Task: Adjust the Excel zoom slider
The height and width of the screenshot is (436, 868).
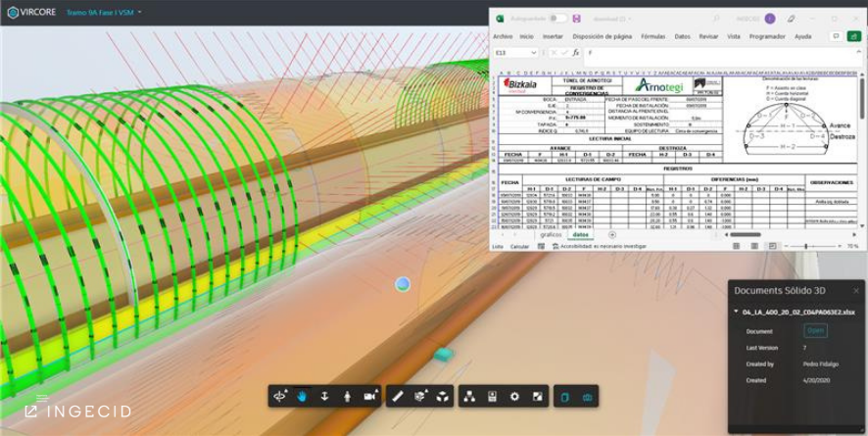Action: point(806,247)
